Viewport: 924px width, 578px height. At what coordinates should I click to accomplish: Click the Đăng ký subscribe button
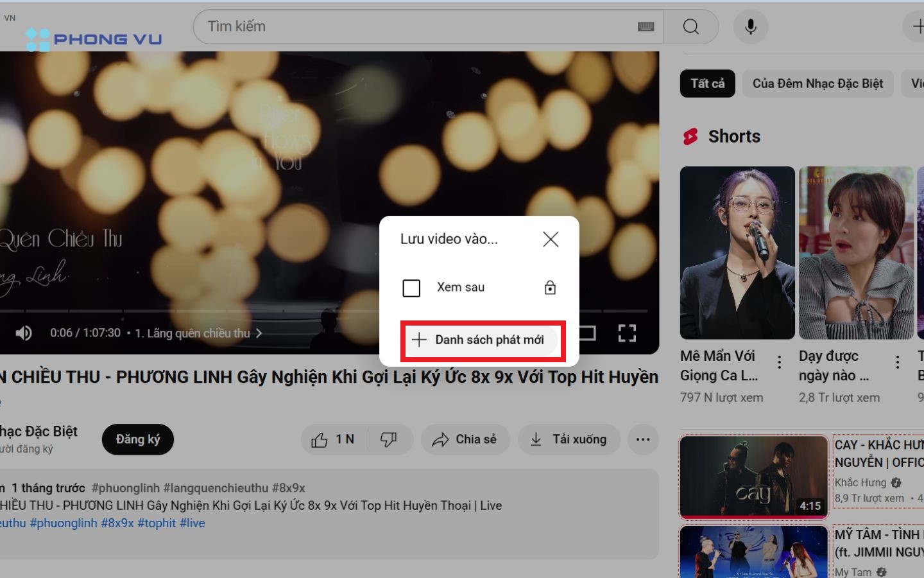[x=138, y=439]
